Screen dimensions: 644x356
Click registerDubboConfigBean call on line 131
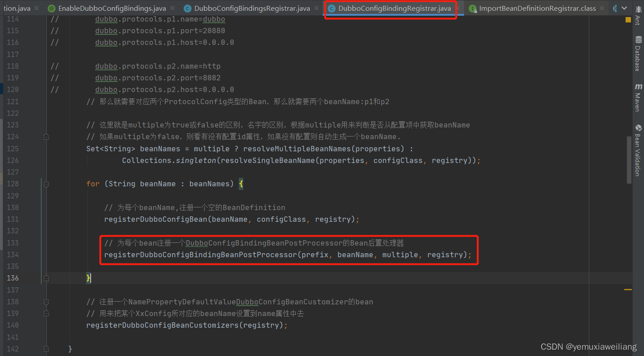[x=155, y=219]
